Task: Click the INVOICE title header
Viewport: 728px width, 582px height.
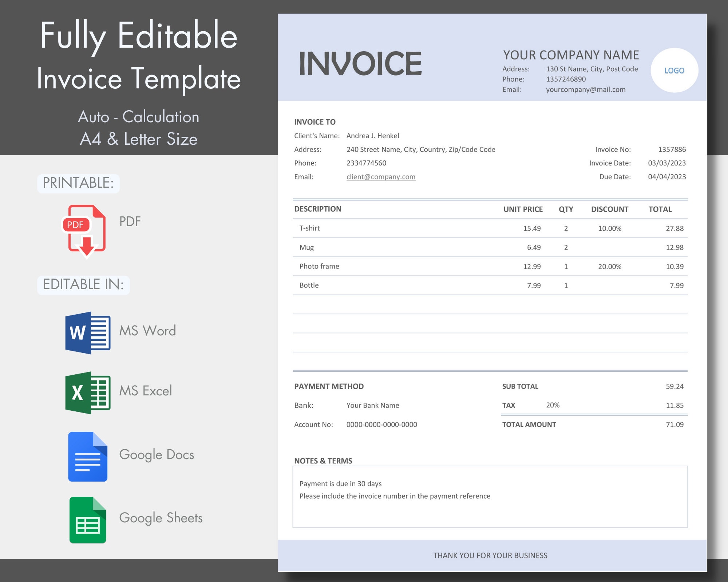Action: 360,63
